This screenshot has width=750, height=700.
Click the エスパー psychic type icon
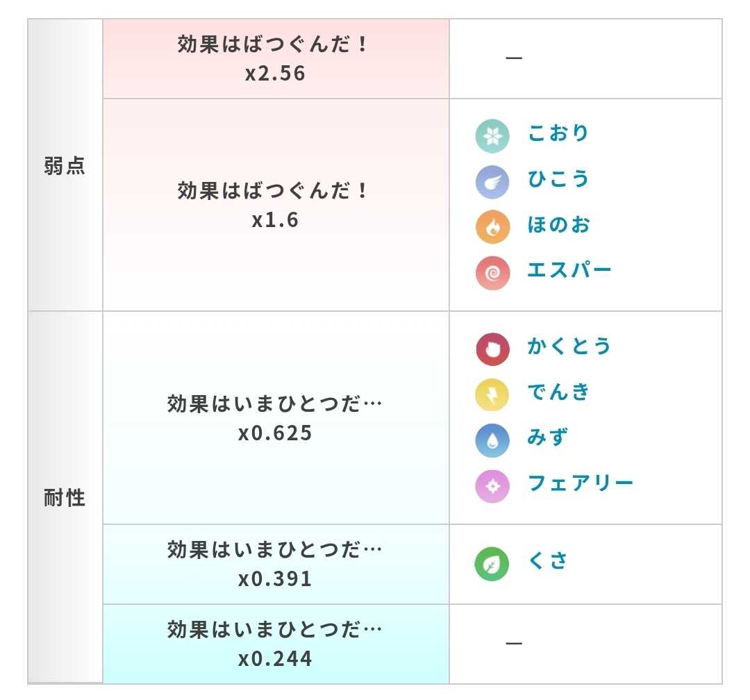point(492,273)
